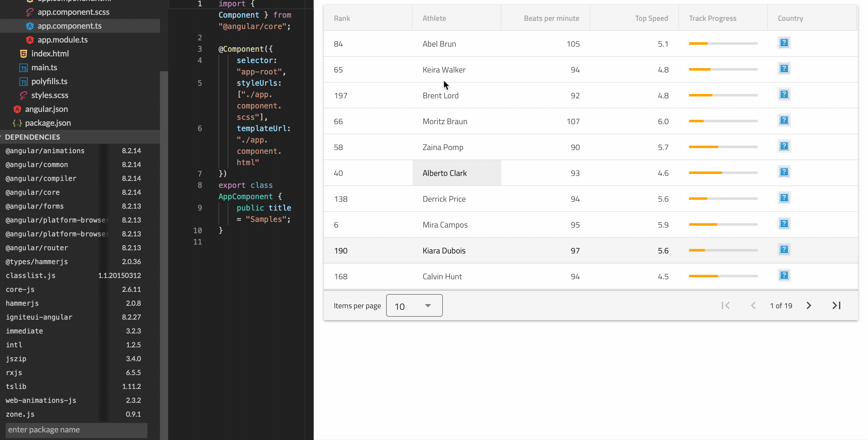Click Calvin Hunt's track progress bar

[723, 276]
